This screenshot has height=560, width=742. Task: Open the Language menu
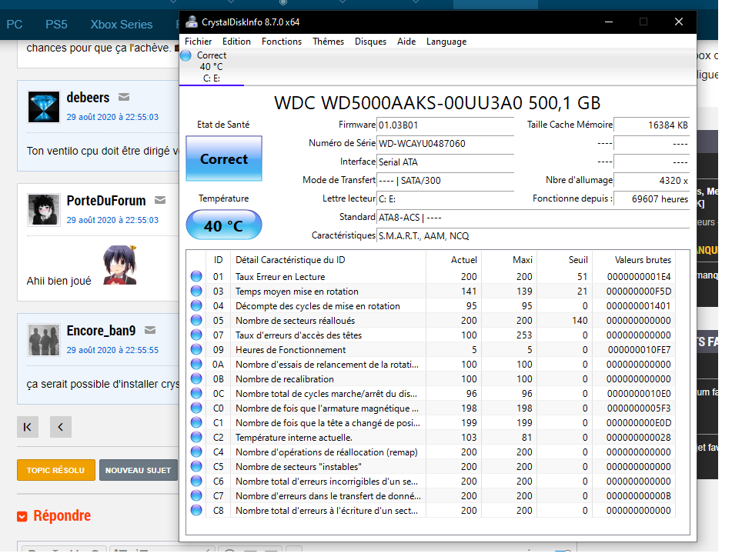pyautogui.click(x=446, y=42)
